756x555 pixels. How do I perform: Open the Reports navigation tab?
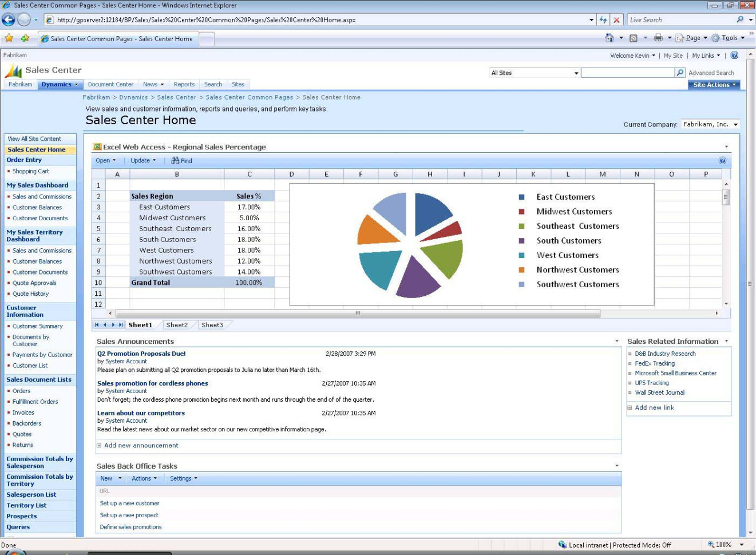[x=184, y=84]
